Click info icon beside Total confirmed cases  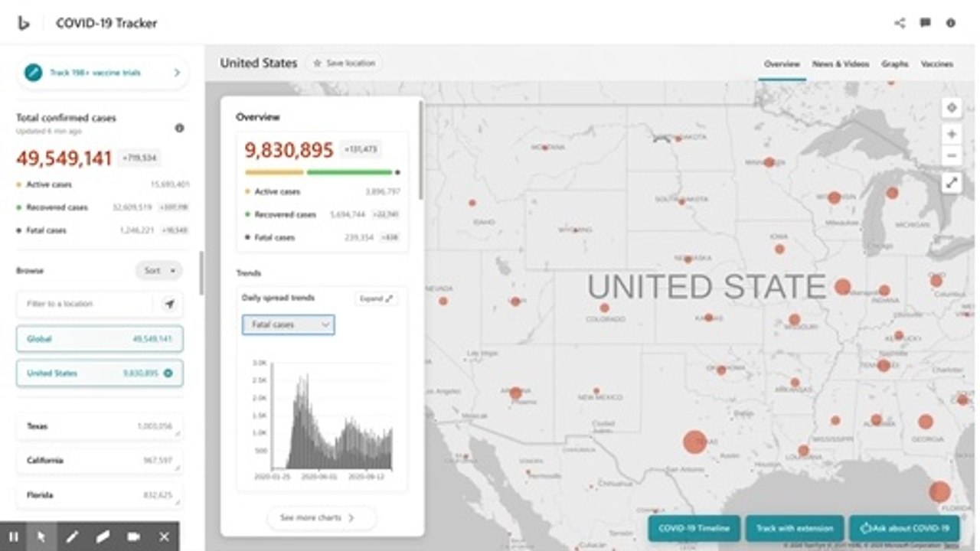click(x=179, y=128)
